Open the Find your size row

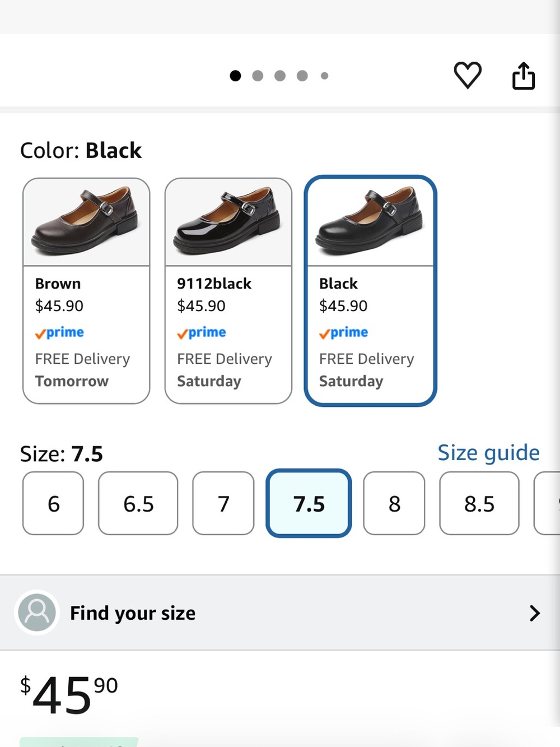tap(280, 613)
